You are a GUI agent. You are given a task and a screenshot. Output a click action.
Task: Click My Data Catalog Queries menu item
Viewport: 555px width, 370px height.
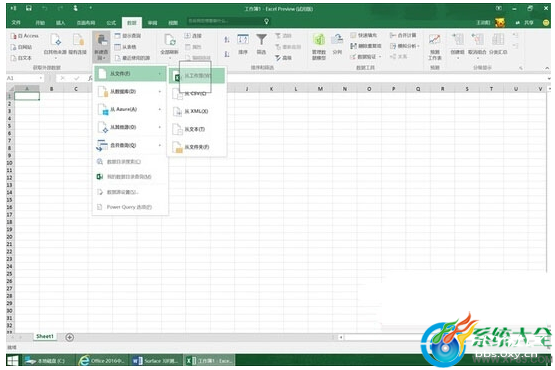130,177
